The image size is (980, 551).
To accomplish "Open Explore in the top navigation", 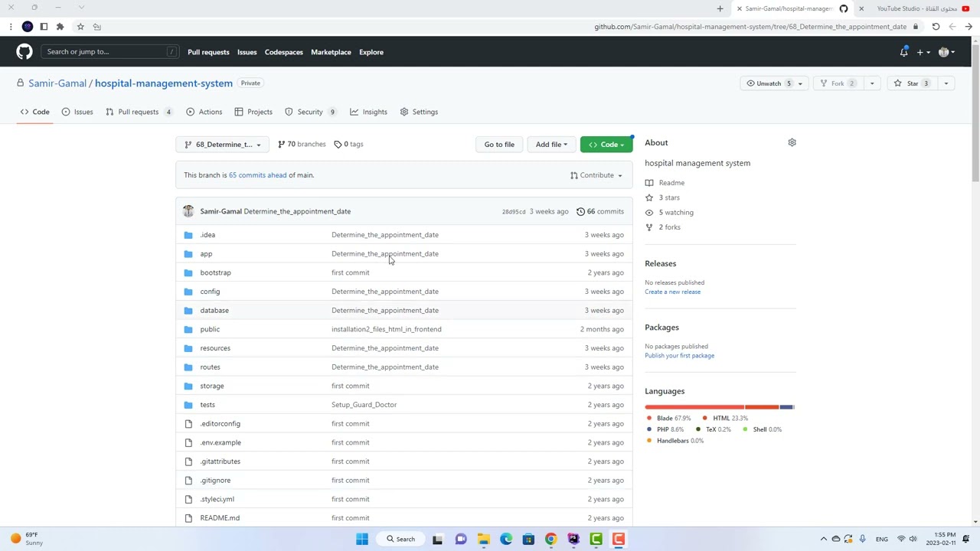I will pyautogui.click(x=371, y=52).
